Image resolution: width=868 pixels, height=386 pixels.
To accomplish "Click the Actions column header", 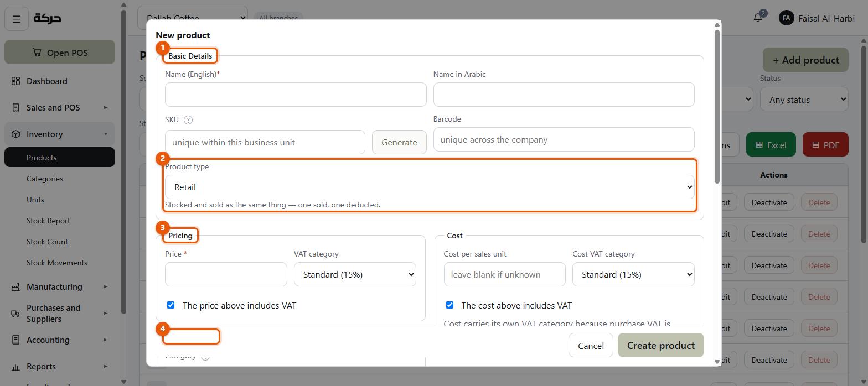I will (773, 175).
